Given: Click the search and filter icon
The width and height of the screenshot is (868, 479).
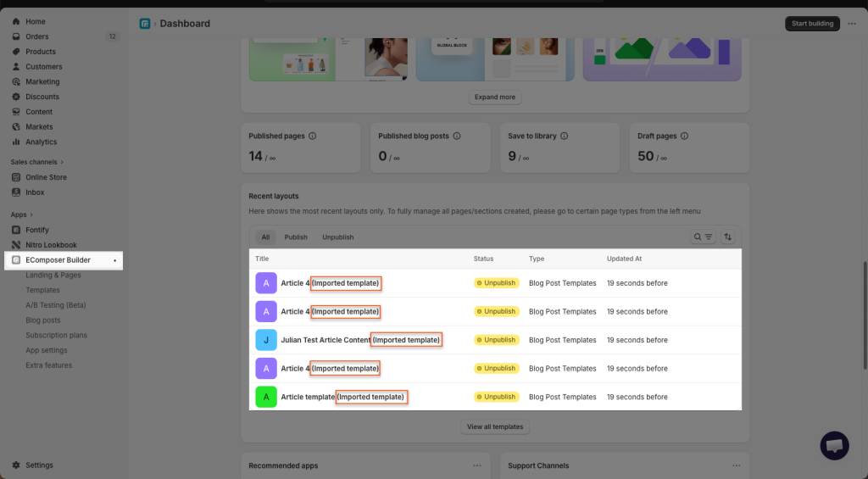Looking at the screenshot, I should (703, 237).
